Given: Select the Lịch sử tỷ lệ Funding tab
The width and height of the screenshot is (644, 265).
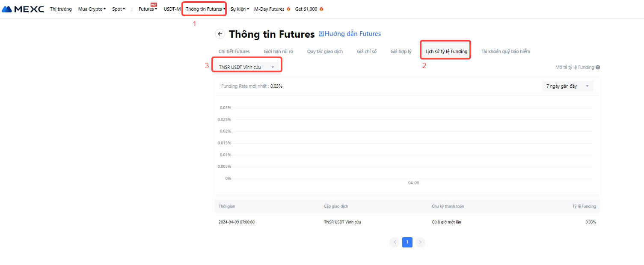Looking at the screenshot, I should 446,51.
